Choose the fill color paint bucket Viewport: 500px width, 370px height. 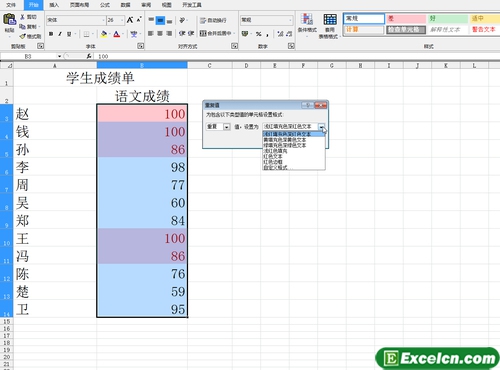click(104, 34)
